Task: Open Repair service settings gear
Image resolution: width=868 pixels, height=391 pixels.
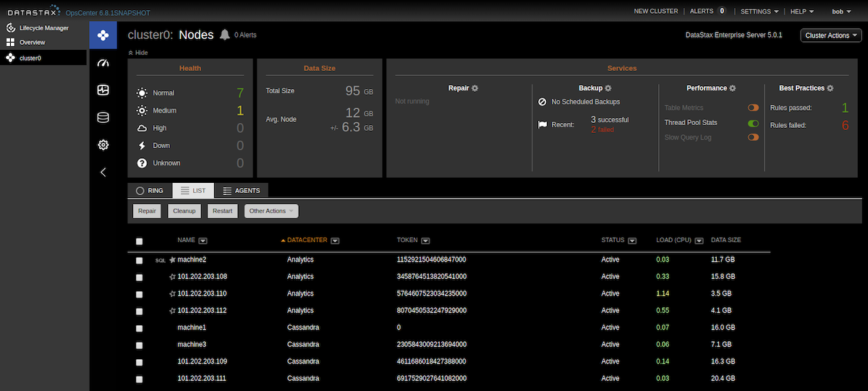Action: pyautogui.click(x=475, y=88)
